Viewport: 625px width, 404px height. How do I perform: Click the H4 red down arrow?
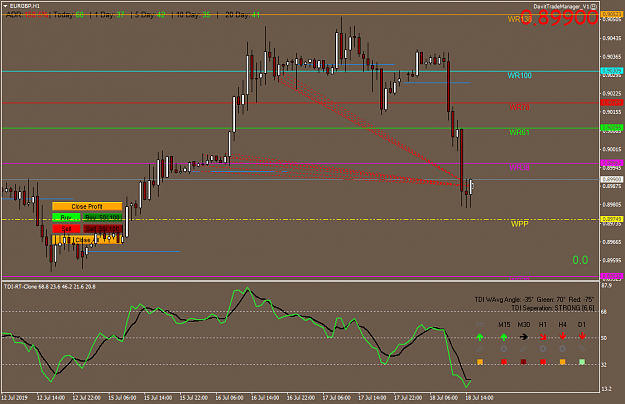(x=562, y=337)
